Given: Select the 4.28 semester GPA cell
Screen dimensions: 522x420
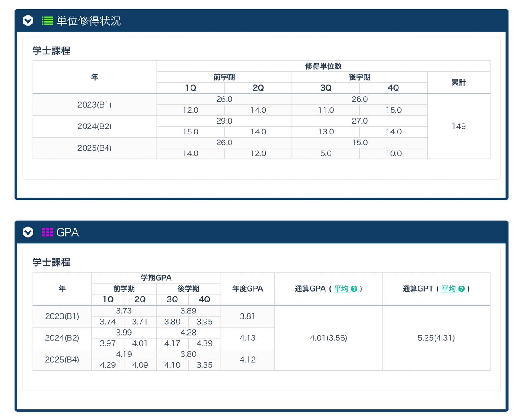Looking at the screenshot, I should [188, 333].
